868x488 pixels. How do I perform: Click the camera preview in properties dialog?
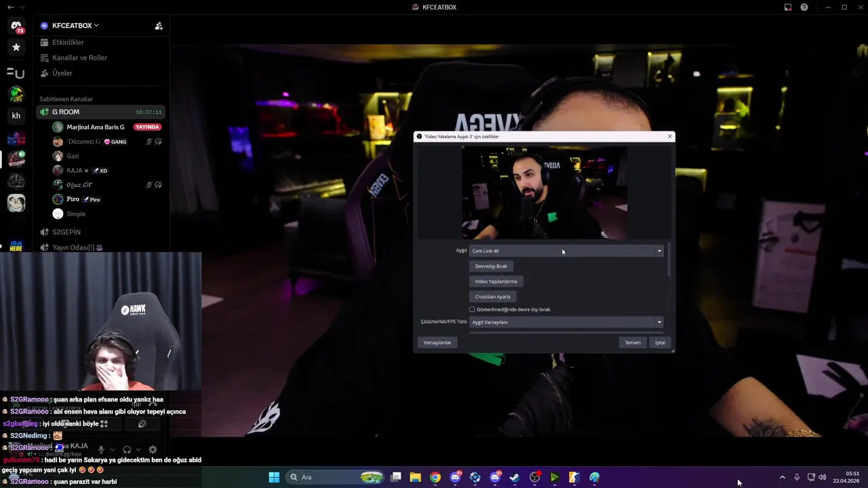pos(545,192)
